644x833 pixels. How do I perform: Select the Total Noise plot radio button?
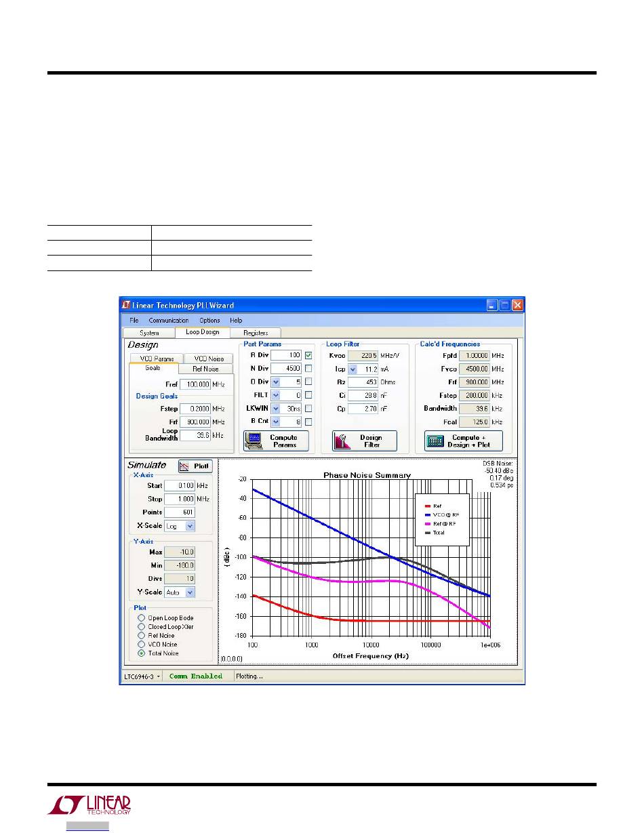(x=141, y=653)
